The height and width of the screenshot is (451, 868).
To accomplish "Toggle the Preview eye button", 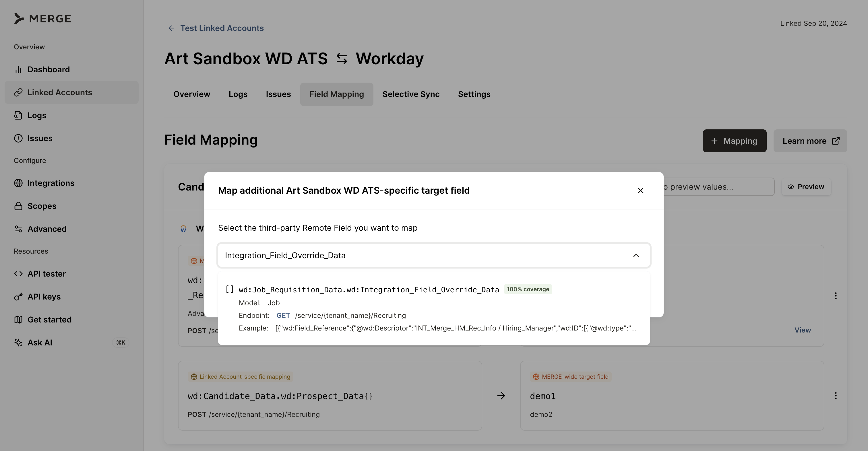I will pos(806,187).
